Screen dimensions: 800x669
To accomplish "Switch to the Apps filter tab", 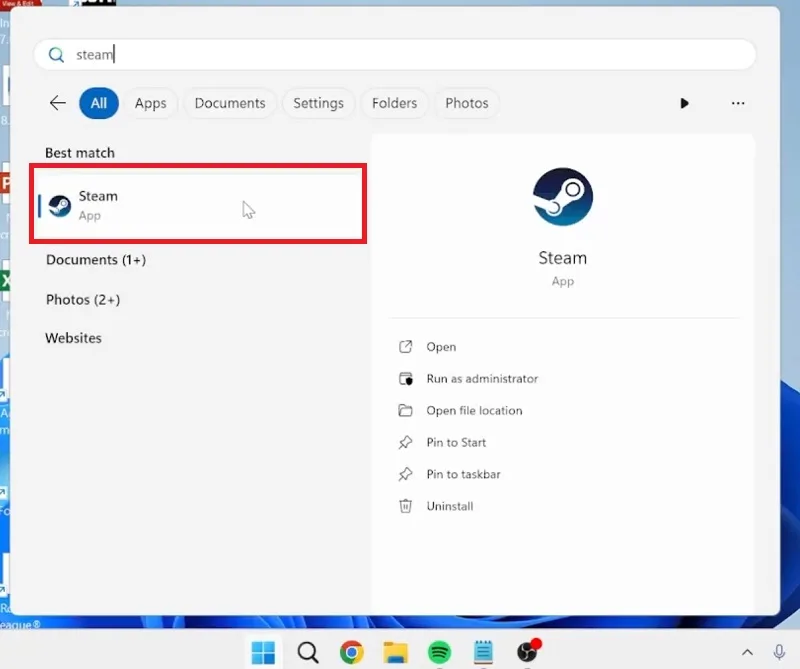I will [151, 103].
